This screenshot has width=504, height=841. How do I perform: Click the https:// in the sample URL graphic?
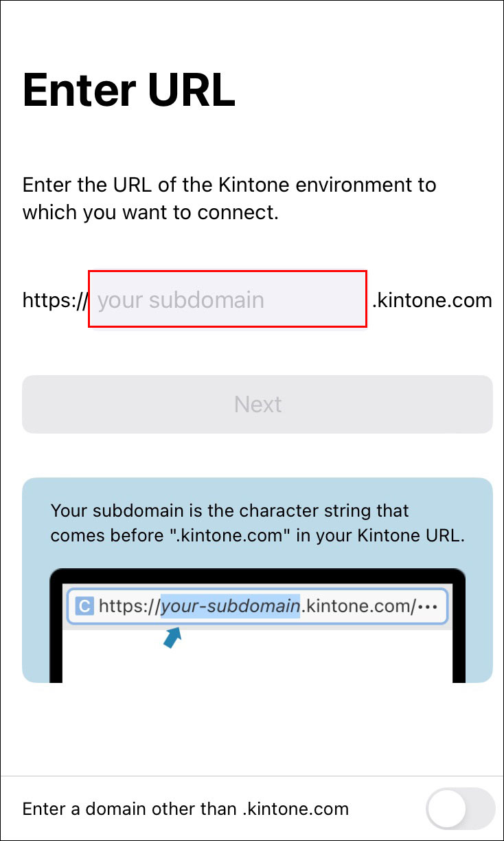pyautogui.click(x=129, y=605)
